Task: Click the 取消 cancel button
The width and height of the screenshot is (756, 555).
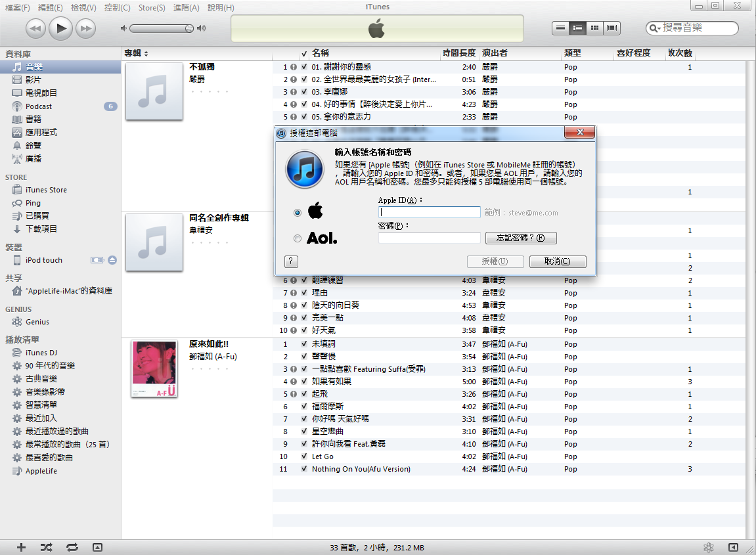Action: tap(557, 261)
